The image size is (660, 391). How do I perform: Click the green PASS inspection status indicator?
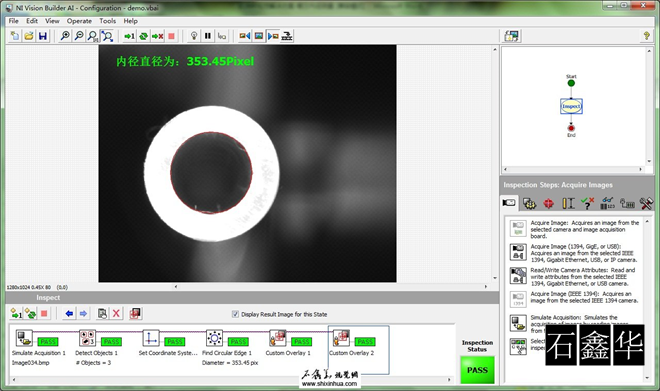click(477, 370)
